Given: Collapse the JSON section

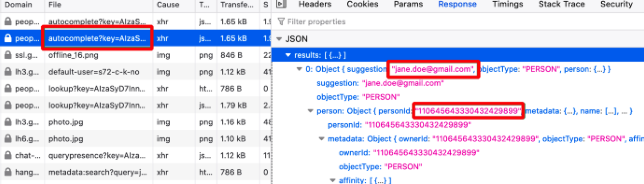Looking at the screenshot, I should pyautogui.click(x=279, y=39).
